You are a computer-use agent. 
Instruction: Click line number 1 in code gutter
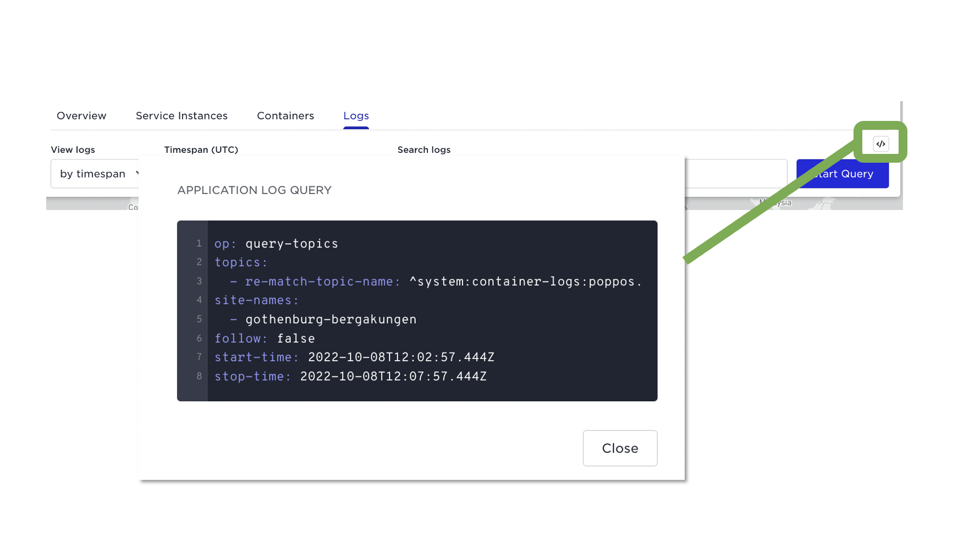[199, 243]
